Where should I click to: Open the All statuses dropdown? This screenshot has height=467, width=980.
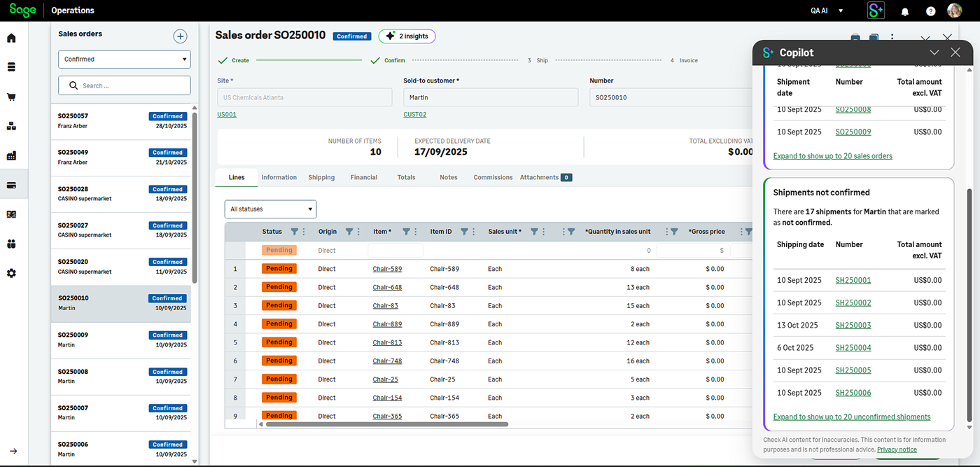click(x=270, y=209)
